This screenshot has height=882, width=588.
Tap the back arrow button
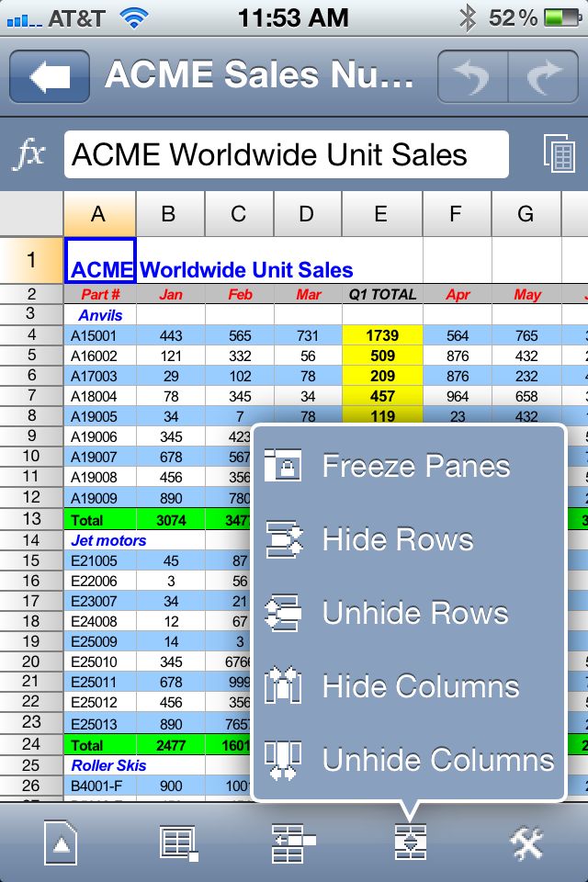[50, 76]
